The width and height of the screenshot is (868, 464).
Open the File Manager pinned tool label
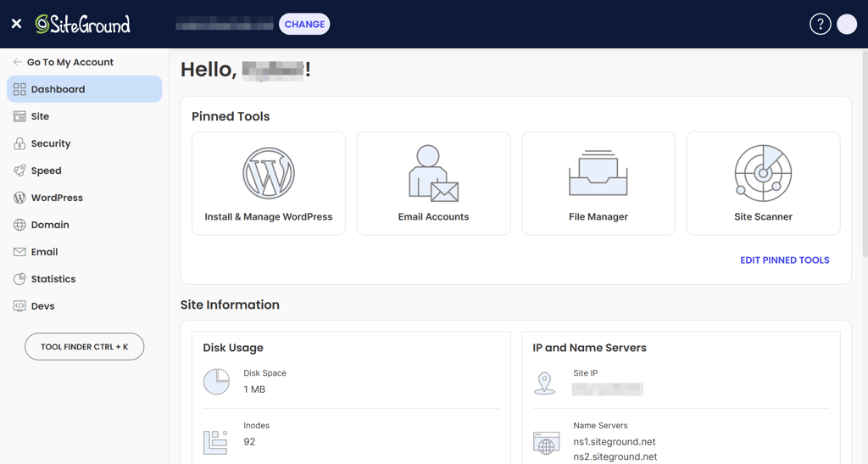click(598, 217)
